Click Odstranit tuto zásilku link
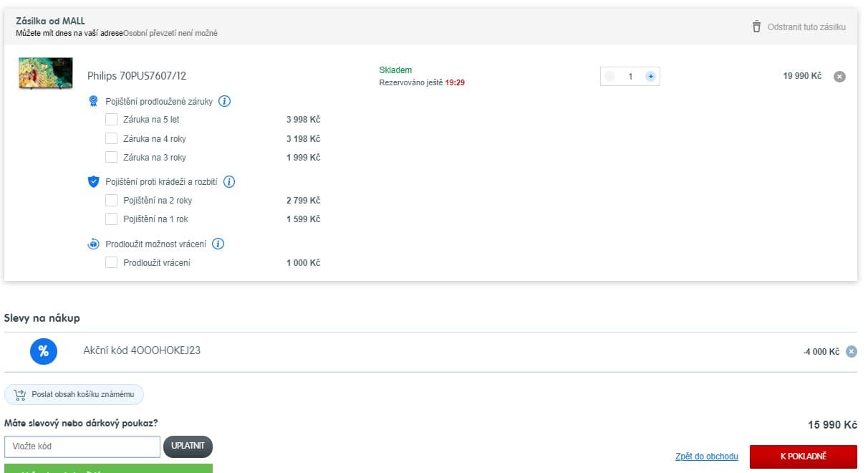Image resolution: width=868 pixels, height=473 pixels. (x=806, y=27)
